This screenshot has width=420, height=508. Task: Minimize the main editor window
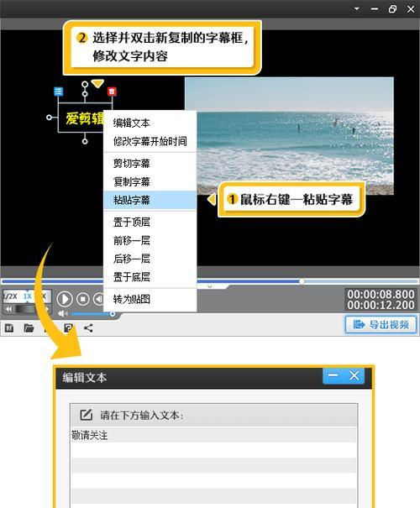tap(375, 9)
